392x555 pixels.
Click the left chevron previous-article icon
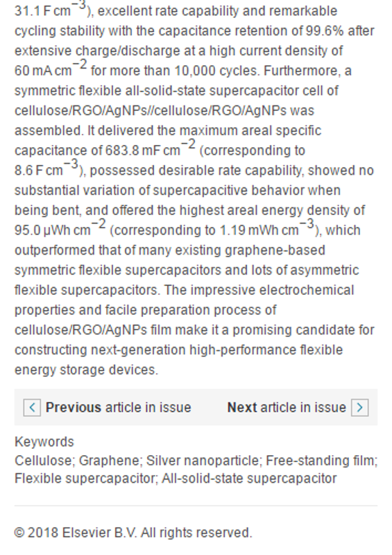pos(32,407)
